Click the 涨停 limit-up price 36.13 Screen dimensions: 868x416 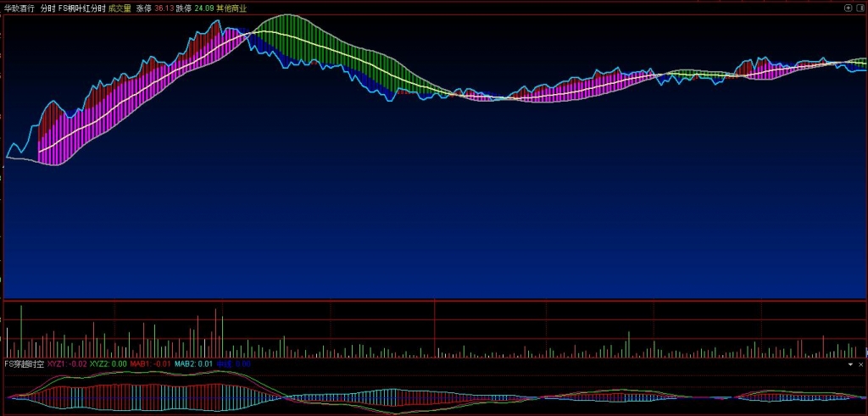coord(163,8)
